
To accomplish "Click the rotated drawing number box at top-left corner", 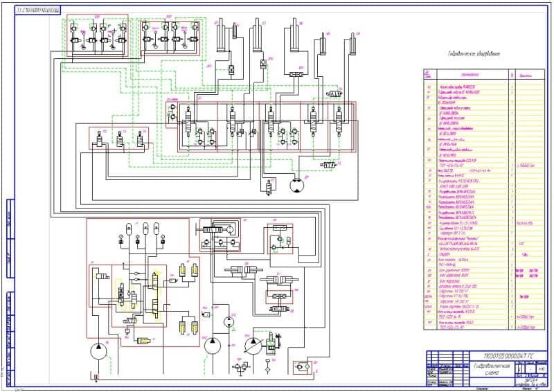I will pyautogui.click(x=38, y=10).
